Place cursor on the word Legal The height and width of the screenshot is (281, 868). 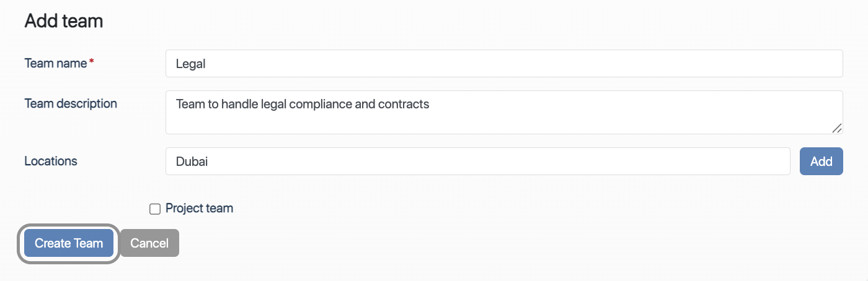point(190,64)
